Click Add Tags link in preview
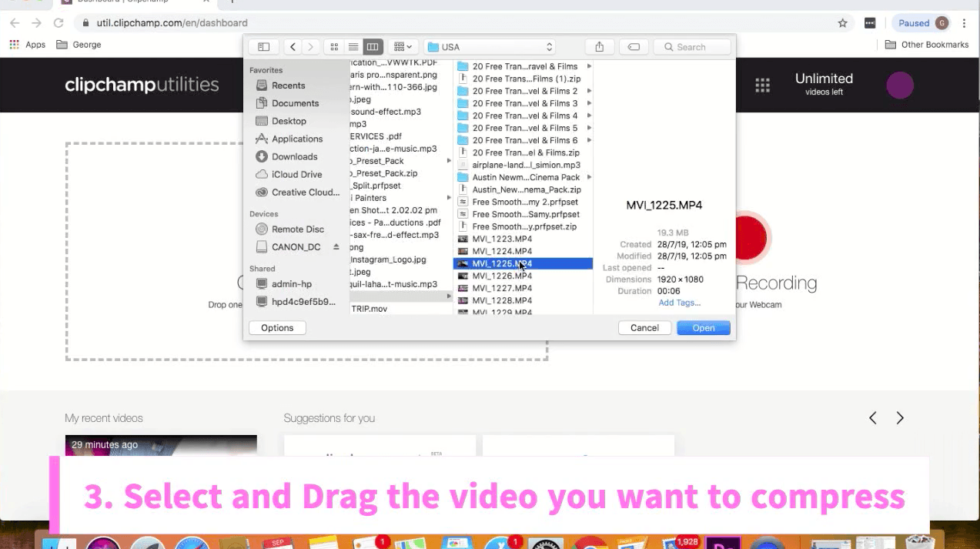Image resolution: width=980 pixels, height=549 pixels. pyautogui.click(x=679, y=303)
